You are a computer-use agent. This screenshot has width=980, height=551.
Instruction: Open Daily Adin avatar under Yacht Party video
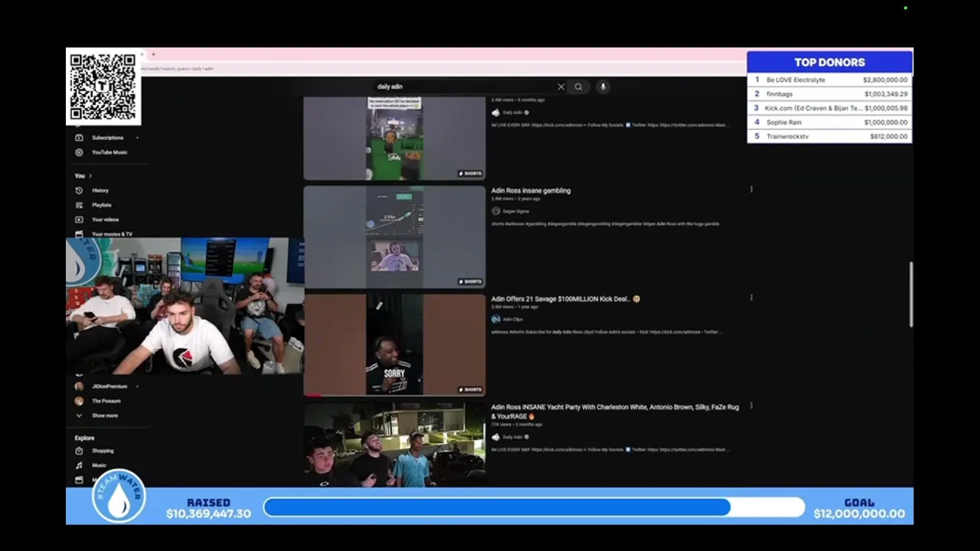click(495, 437)
